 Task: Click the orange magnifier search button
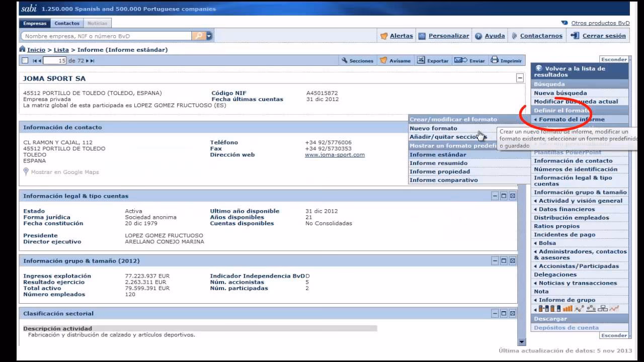coord(199,36)
